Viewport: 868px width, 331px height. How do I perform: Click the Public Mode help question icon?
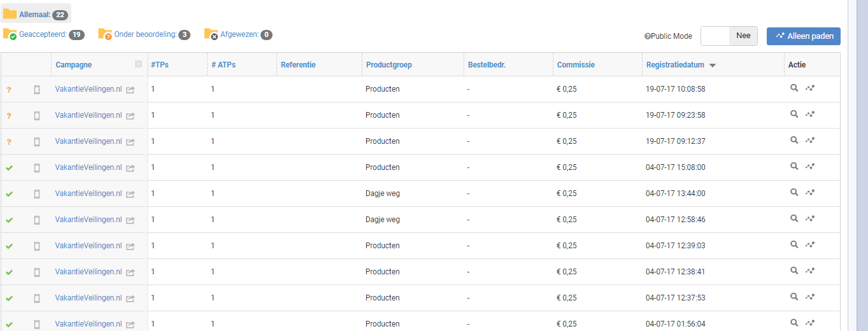click(x=647, y=36)
